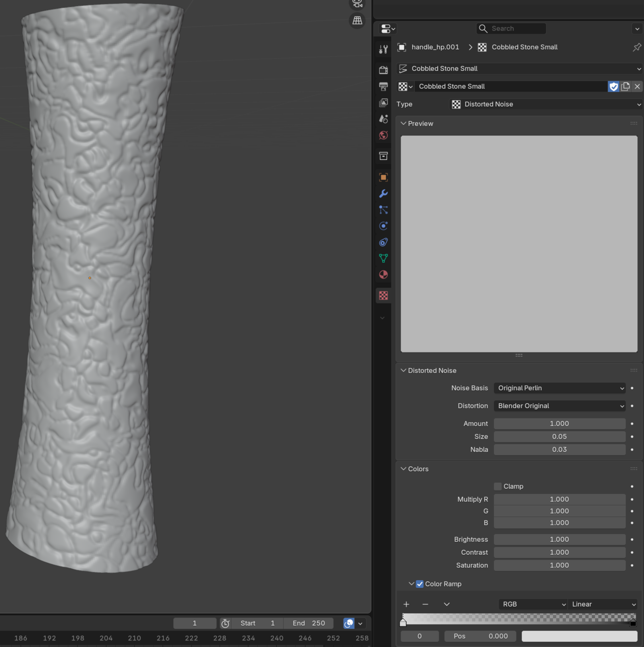
Task: Disable the Color Ramp checkbox
Action: click(x=420, y=584)
